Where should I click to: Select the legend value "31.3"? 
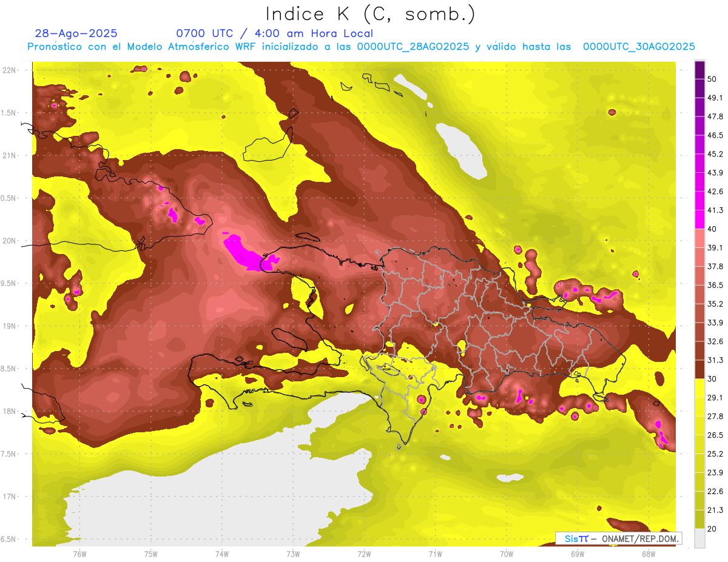click(x=715, y=360)
